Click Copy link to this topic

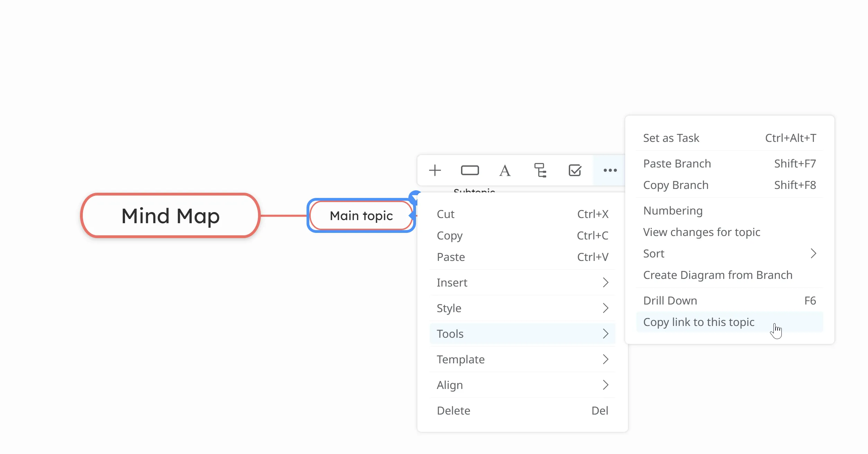tap(699, 322)
